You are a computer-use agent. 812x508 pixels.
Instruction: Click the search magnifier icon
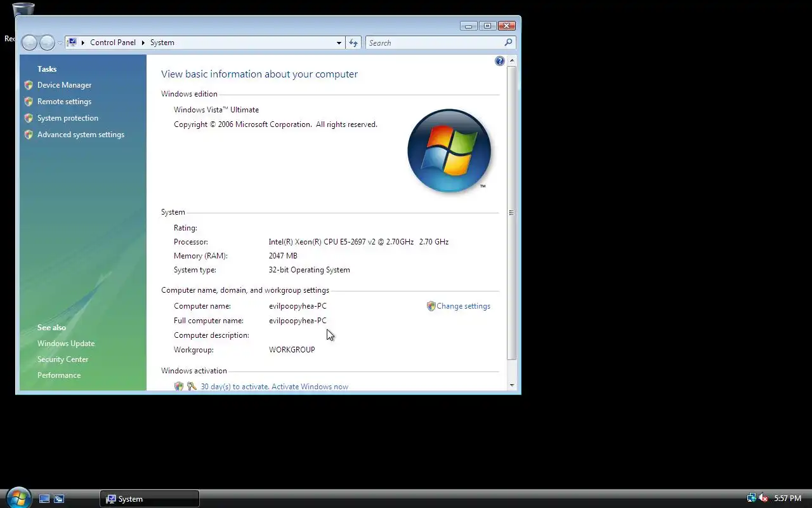click(x=508, y=43)
